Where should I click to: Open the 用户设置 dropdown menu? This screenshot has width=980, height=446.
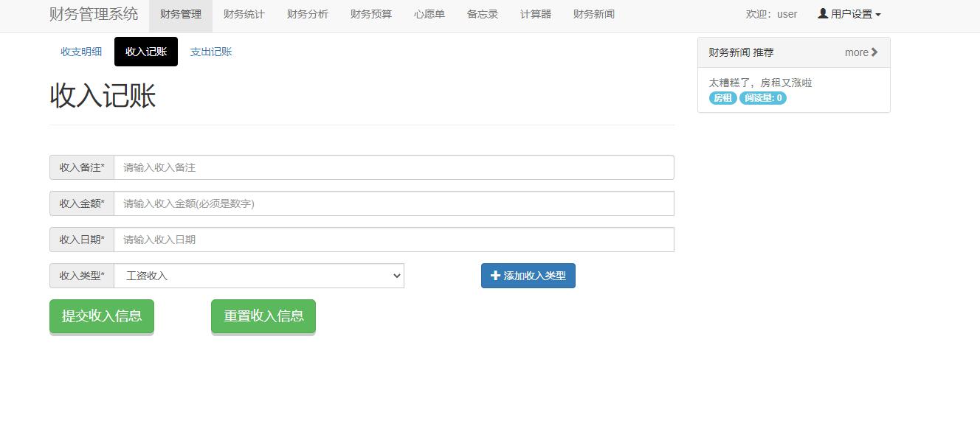[849, 13]
